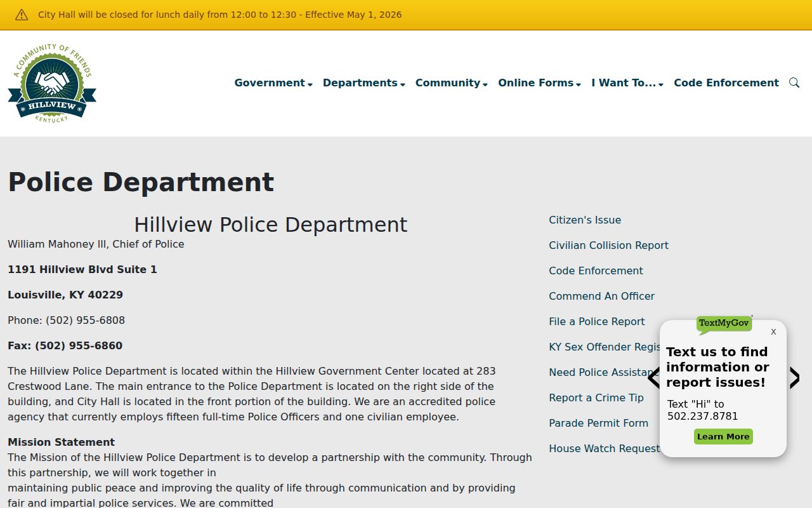Image resolution: width=812 pixels, height=508 pixels.
Task: Expand the Government dropdown menu
Action: [273, 83]
